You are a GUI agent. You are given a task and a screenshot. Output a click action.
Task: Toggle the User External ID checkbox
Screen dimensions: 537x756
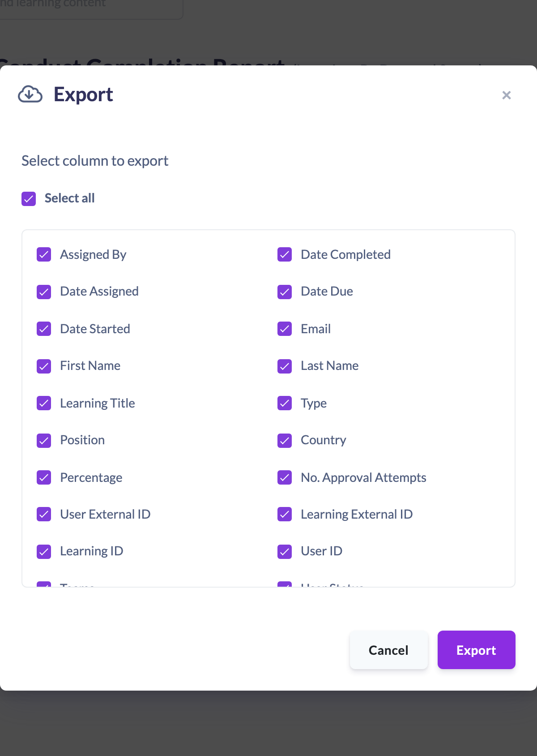click(44, 514)
